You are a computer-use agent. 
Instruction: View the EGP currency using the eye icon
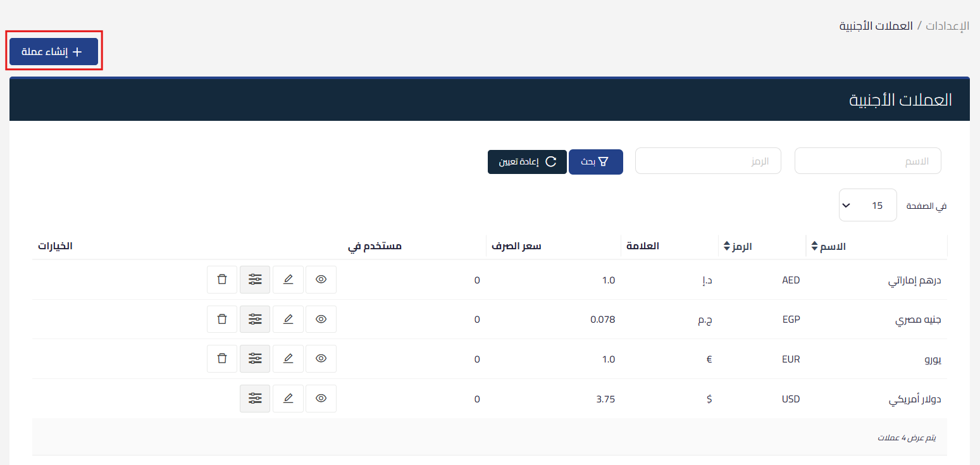[321, 319]
